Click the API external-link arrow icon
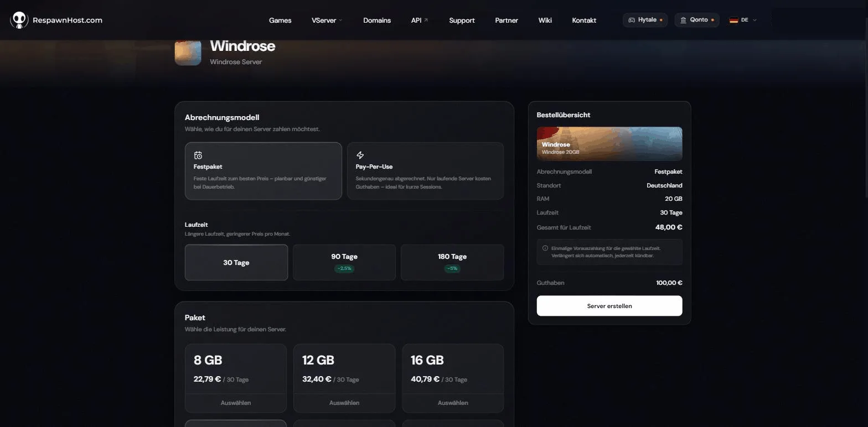This screenshot has height=427, width=868. pos(426,20)
